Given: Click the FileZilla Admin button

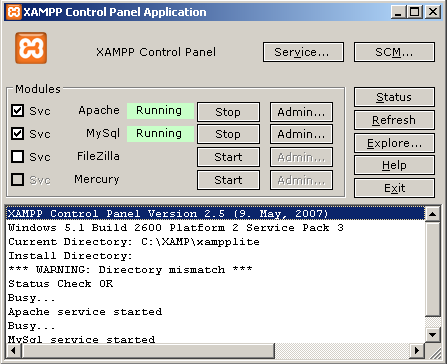Looking at the screenshot, I should coord(301,157).
